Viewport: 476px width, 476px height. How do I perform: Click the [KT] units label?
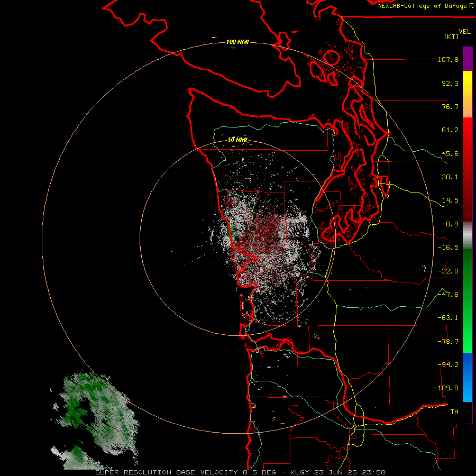(x=452, y=36)
